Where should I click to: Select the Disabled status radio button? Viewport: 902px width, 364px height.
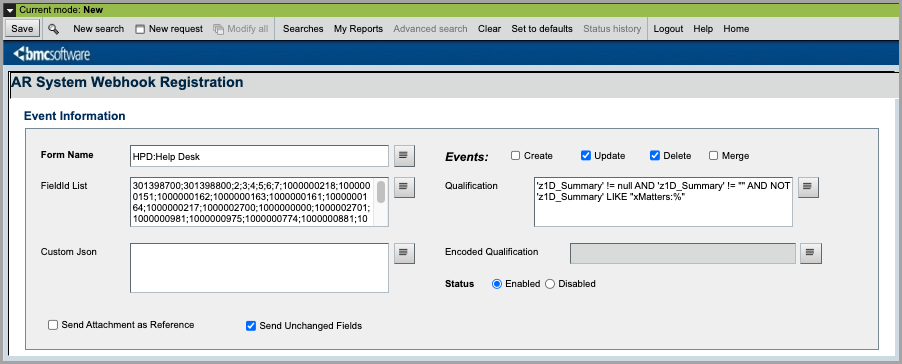pyautogui.click(x=549, y=284)
